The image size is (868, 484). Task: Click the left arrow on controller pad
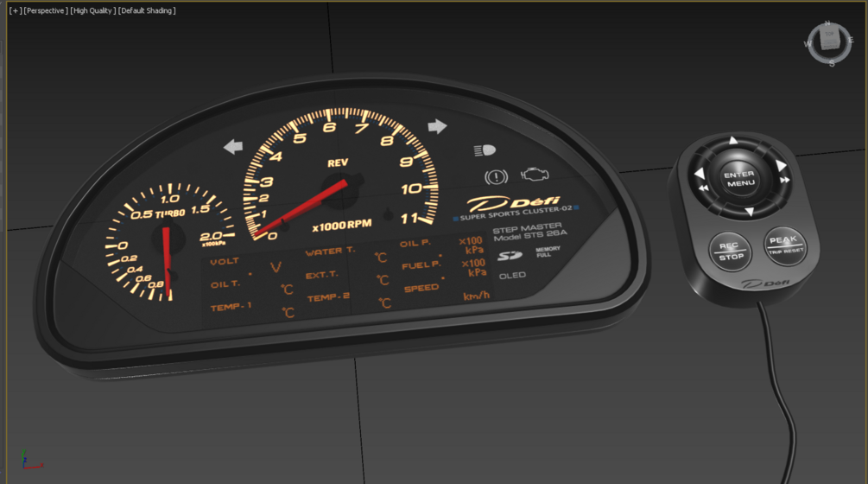click(700, 174)
